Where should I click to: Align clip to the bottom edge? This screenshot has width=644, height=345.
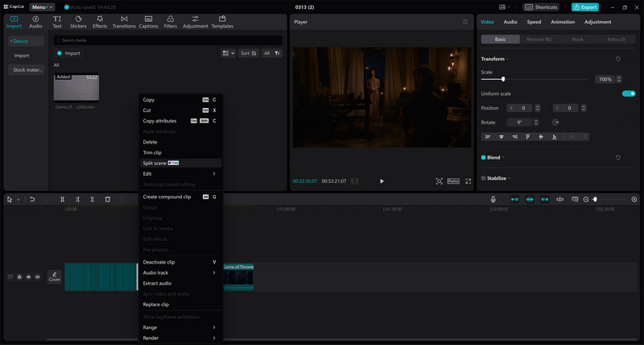click(x=555, y=137)
